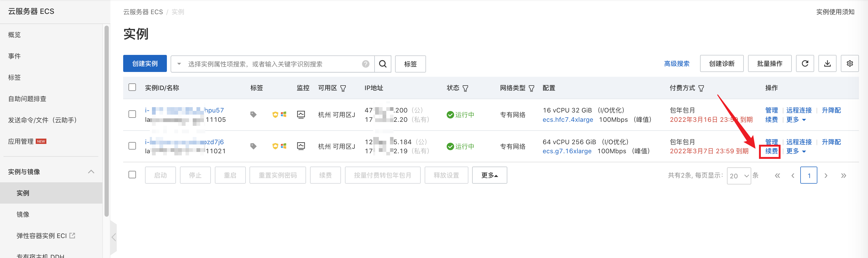Open ecs.hfc7.4xlarge instance type link

click(568, 120)
